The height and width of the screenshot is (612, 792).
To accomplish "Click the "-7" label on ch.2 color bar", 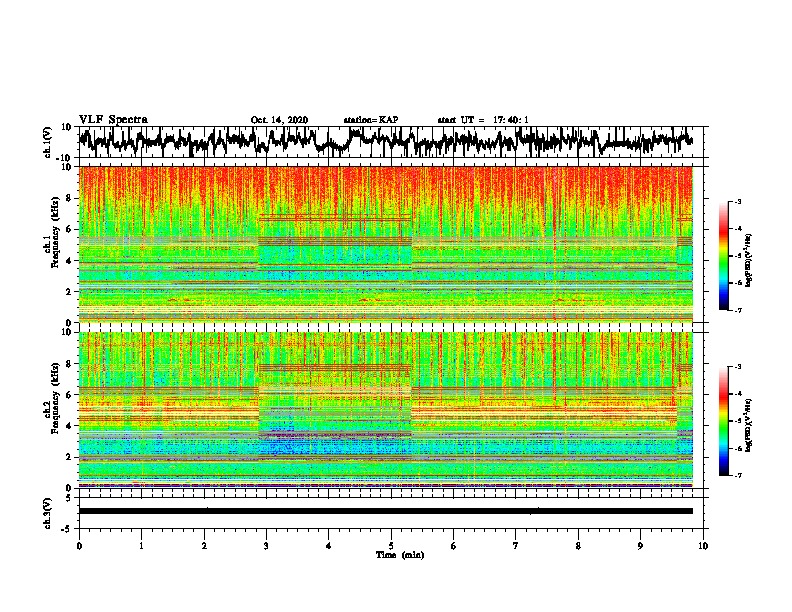I will coord(738,475).
